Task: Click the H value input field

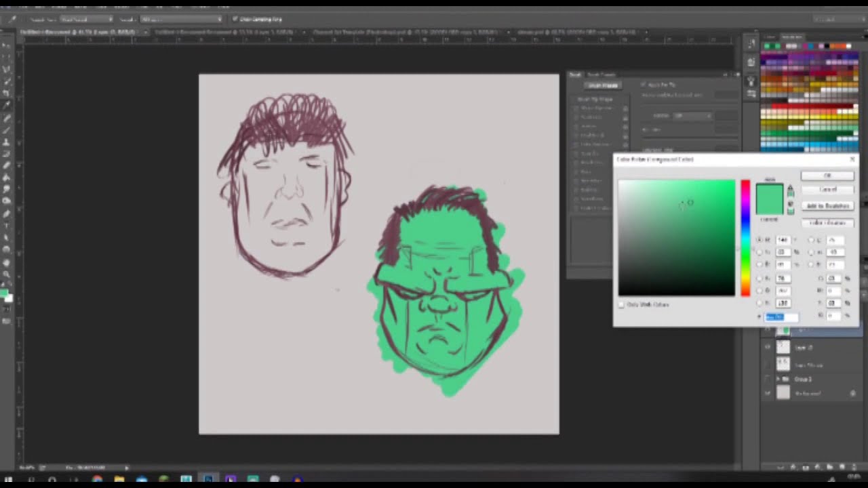Action: click(x=783, y=240)
